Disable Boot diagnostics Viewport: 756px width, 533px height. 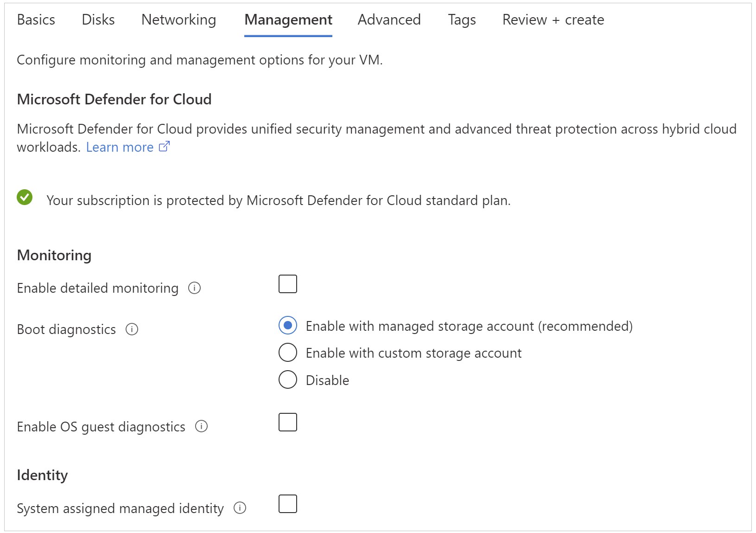tap(287, 379)
